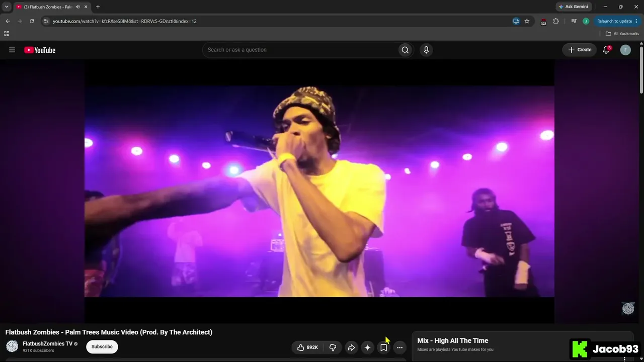Open the YouTube guide hamburger menu
This screenshot has height=362, width=644.
tap(12, 50)
